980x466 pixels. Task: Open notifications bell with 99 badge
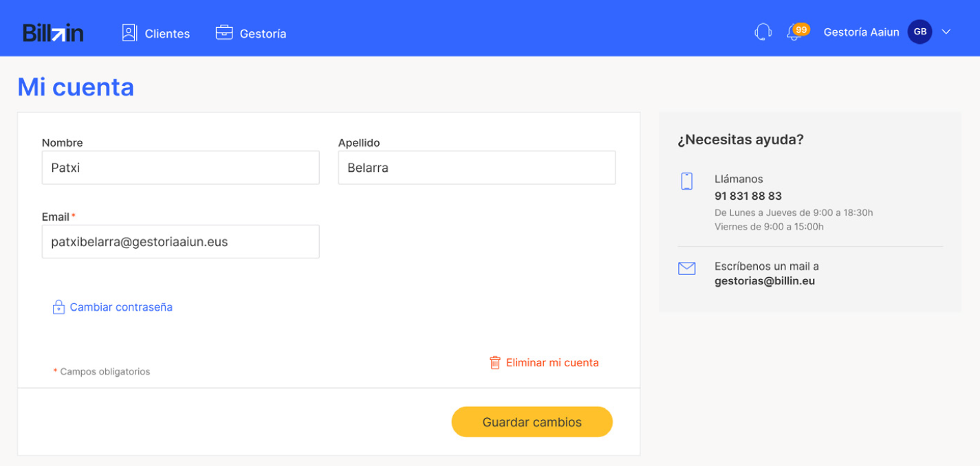click(x=797, y=32)
